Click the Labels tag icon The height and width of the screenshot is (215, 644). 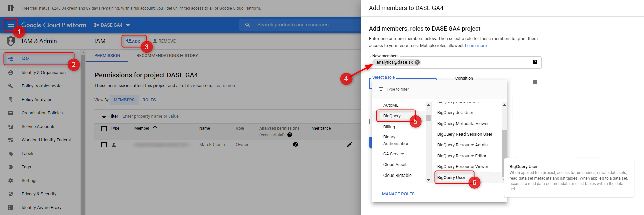[11, 154]
